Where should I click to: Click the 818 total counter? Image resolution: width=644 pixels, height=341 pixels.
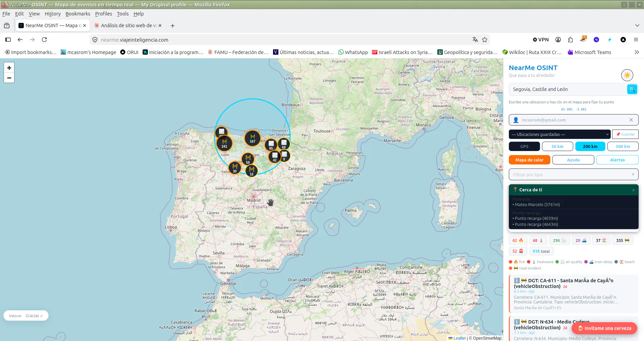point(541,251)
